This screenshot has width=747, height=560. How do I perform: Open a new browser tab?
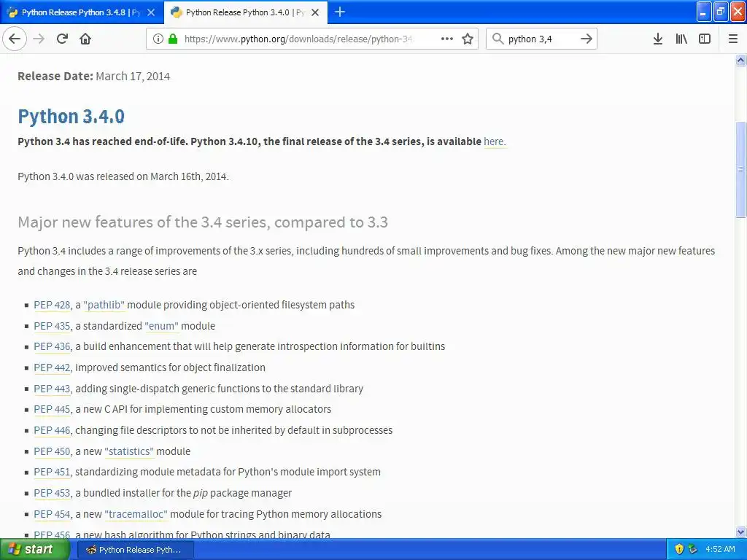[x=340, y=12]
